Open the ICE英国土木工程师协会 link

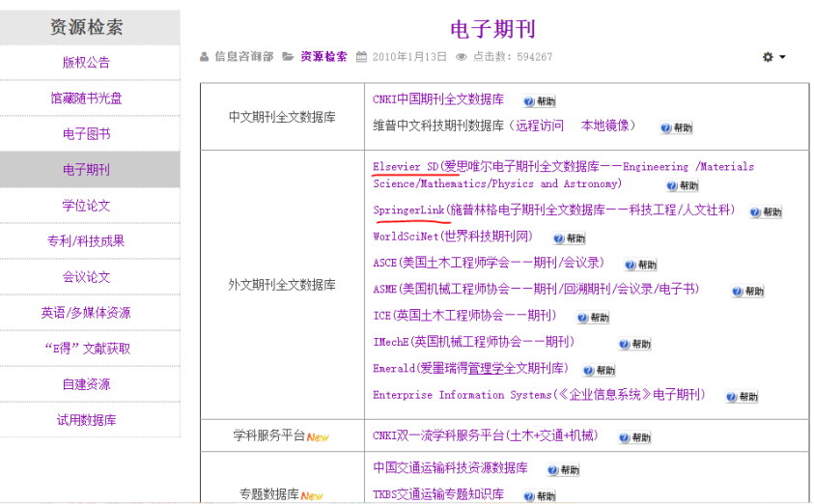464,316
